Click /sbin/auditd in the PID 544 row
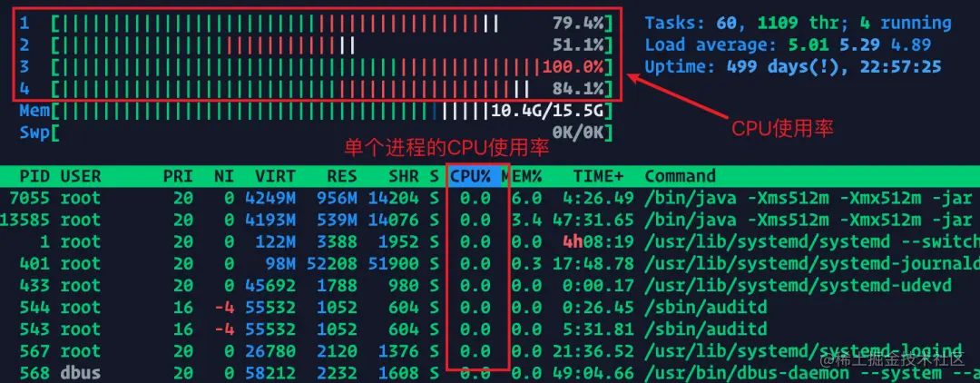 coord(706,308)
